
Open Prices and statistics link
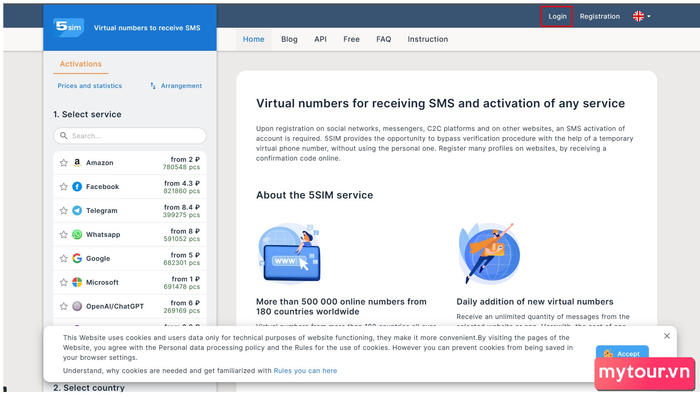pyautogui.click(x=90, y=86)
